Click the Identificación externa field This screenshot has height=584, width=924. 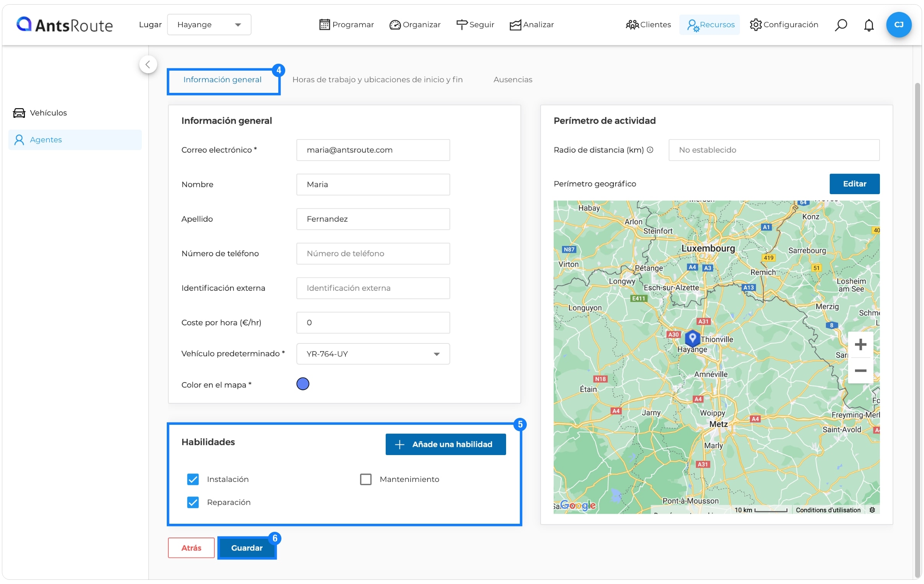[373, 288]
